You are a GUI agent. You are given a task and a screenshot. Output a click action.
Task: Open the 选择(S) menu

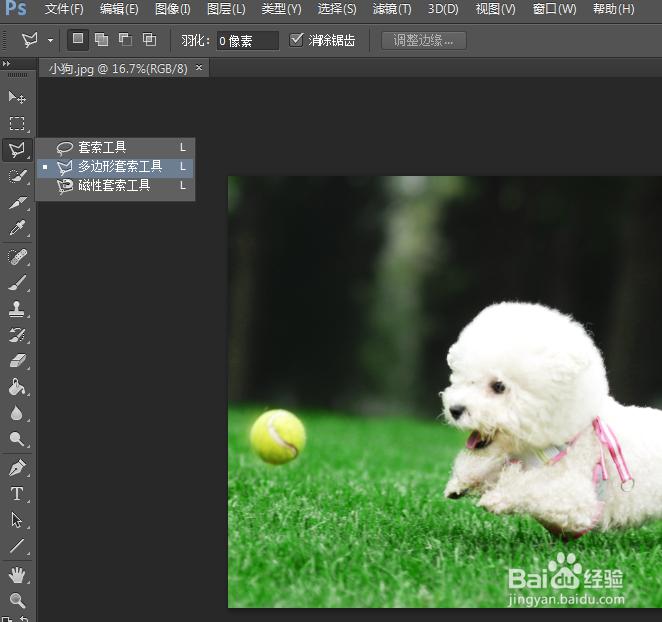[337, 9]
